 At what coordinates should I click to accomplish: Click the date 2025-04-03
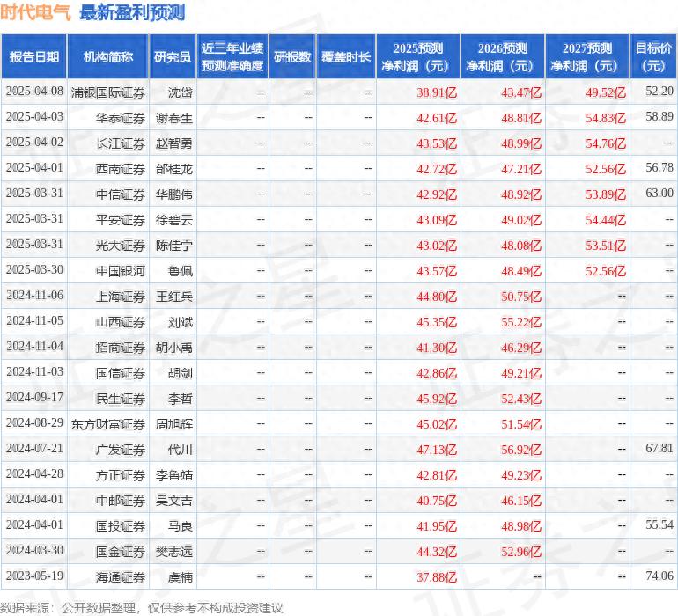point(34,116)
